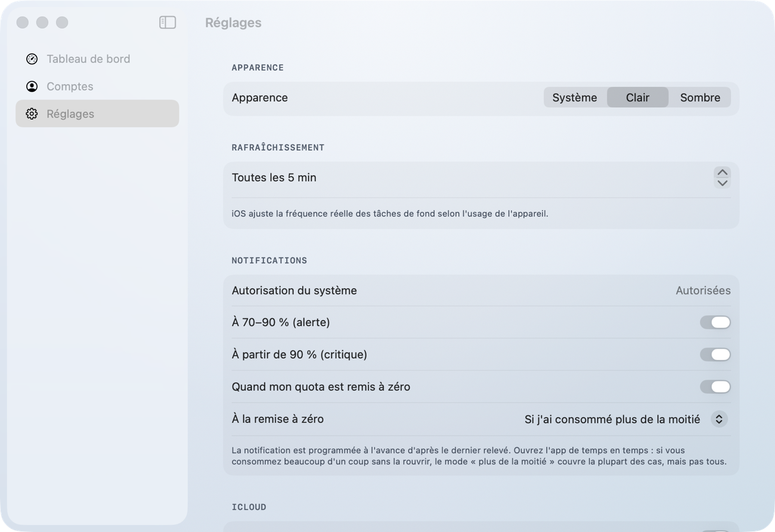Click the Autorisation du système label
The width and height of the screenshot is (775, 532).
294,291
